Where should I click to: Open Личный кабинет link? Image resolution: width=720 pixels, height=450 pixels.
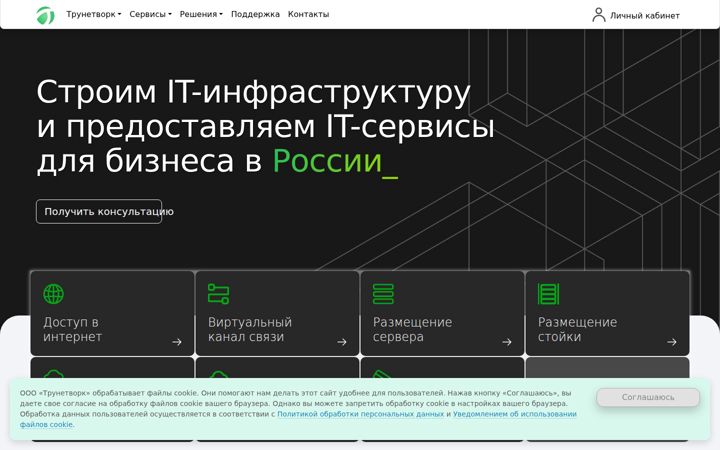pyautogui.click(x=645, y=16)
